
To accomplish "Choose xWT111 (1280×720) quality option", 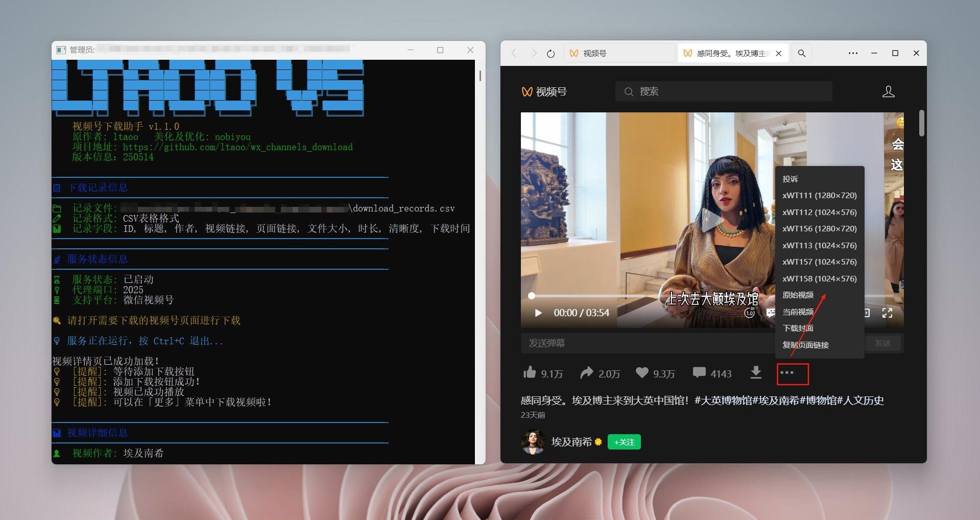I will [x=820, y=196].
